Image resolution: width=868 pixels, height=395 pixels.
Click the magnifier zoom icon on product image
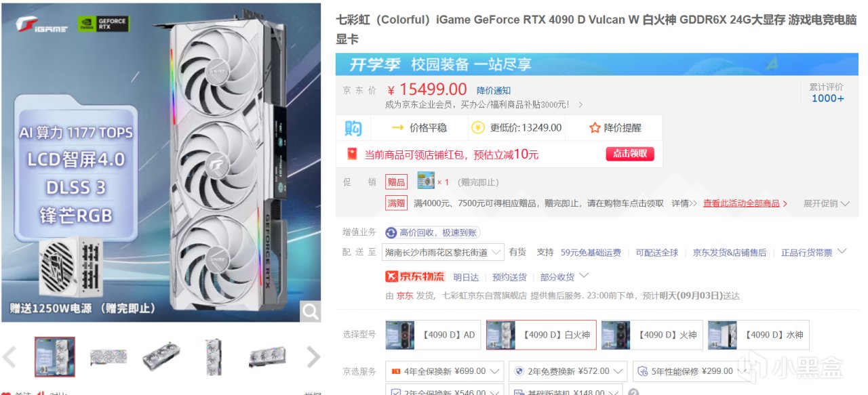311,311
